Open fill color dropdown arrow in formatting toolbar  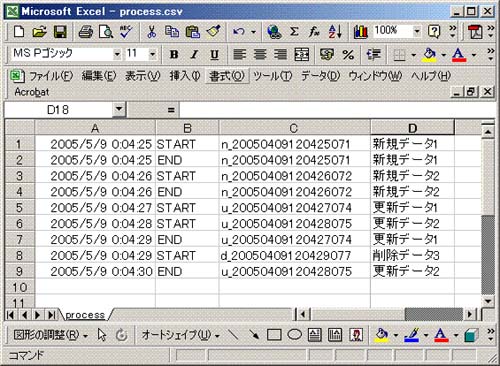click(444, 55)
